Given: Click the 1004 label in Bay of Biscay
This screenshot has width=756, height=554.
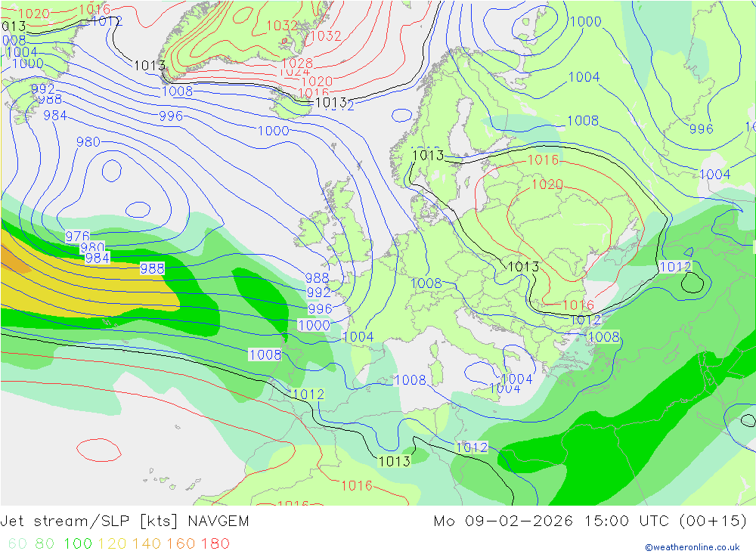Looking at the screenshot, I should 358,337.
